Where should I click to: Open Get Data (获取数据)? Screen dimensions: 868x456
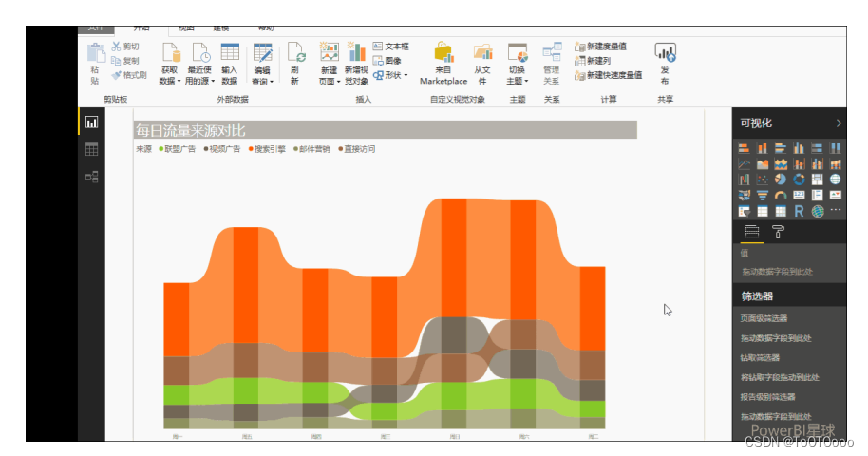(170, 63)
